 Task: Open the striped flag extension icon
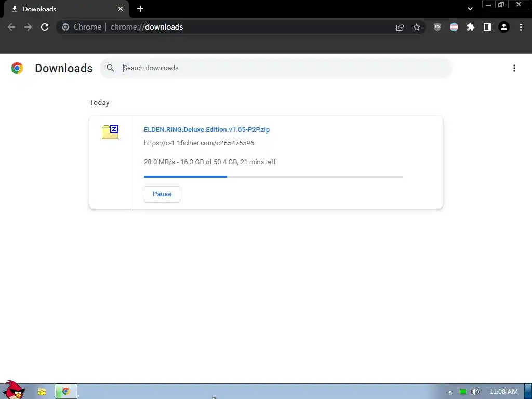pyautogui.click(x=454, y=27)
